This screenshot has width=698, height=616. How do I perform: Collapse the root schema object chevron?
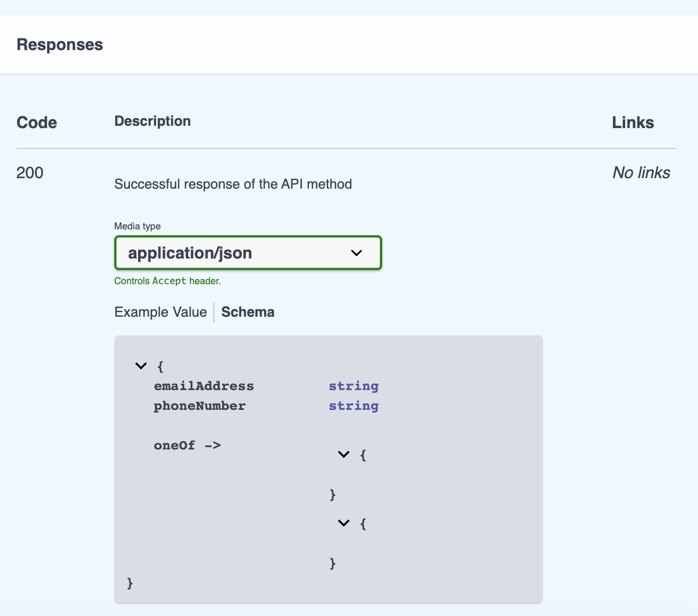pyautogui.click(x=140, y=366)
